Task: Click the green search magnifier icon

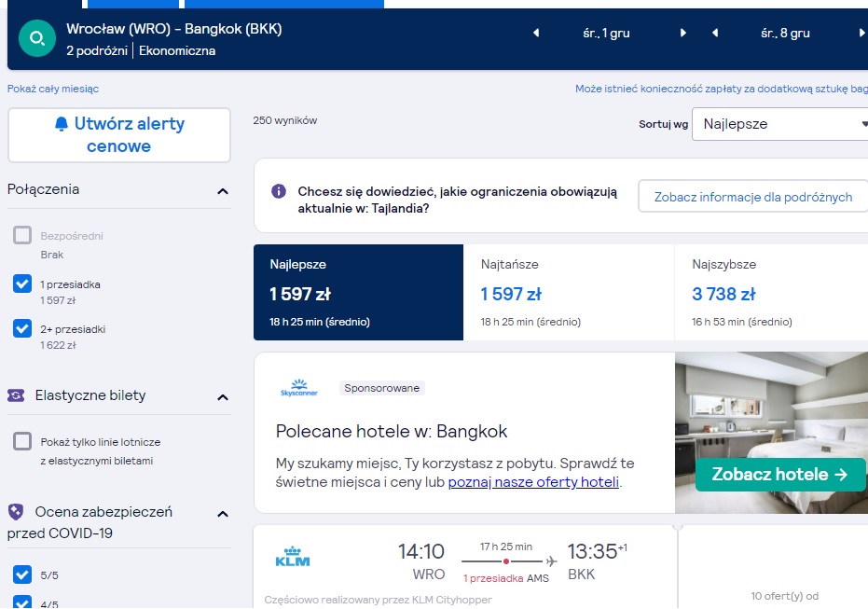Action: click(37, 38)
